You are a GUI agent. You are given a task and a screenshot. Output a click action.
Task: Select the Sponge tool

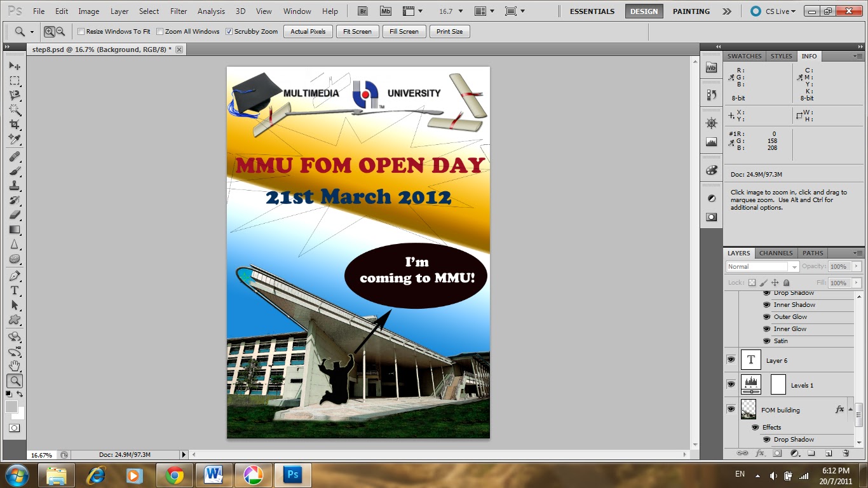[15, 259]
